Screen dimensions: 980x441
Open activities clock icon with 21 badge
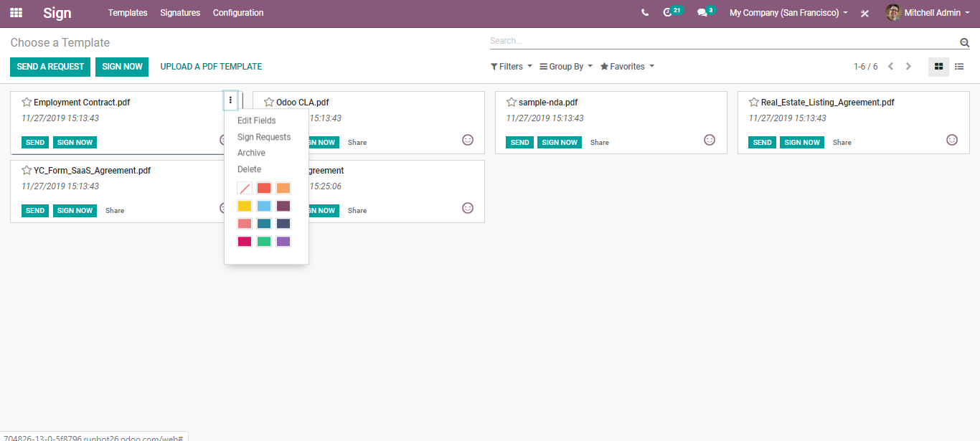(x=669, y=13)
